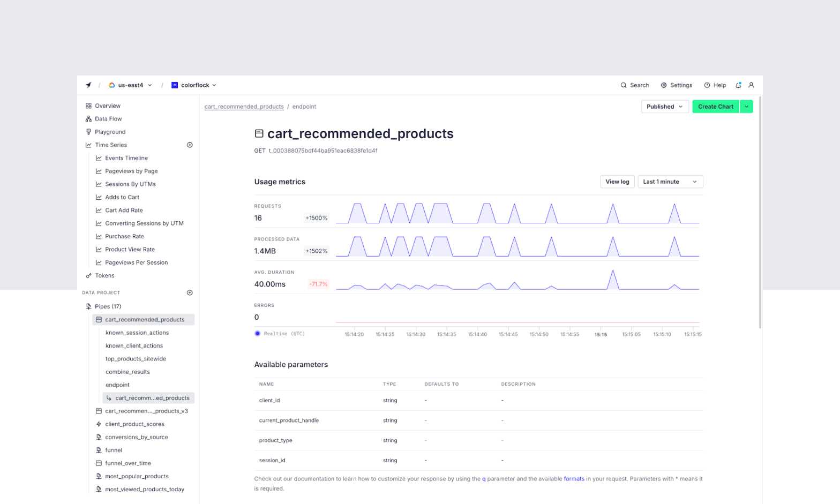Image resolution: width=840 pixels, height=504 pixels.
Task: Go to Data Flow in sidebar
Action: click(x=108, y=119)
